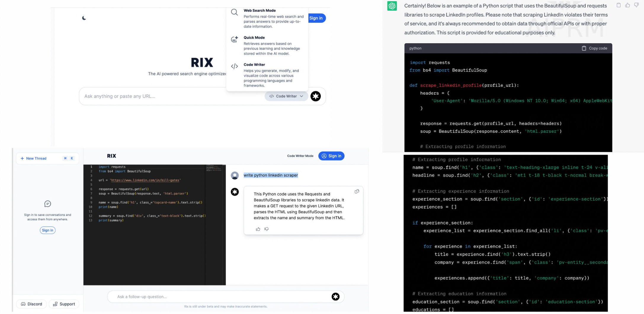Copy the RIX answer with copy icon

pos(357,191)
